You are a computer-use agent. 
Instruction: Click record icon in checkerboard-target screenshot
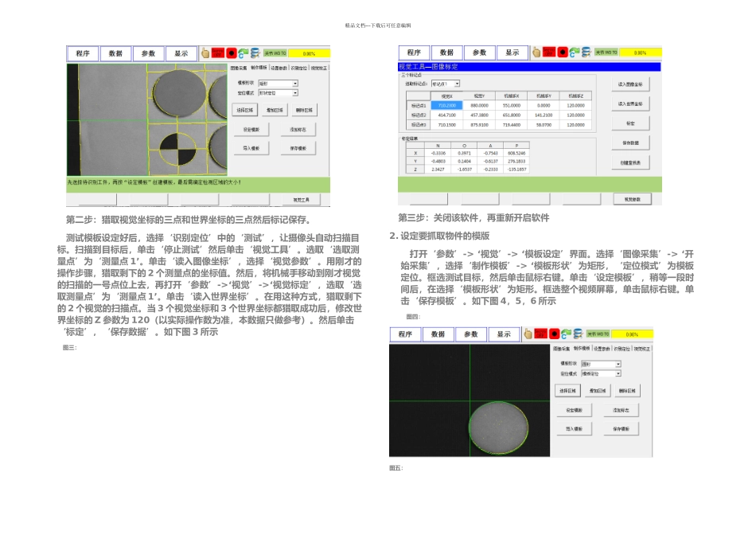(x=232, y=53)
